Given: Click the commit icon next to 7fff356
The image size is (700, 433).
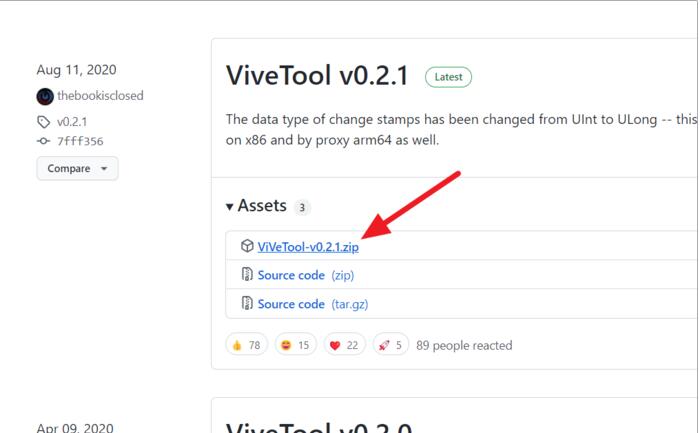Looking at the screenshot, I should click(x=43, y=141).
